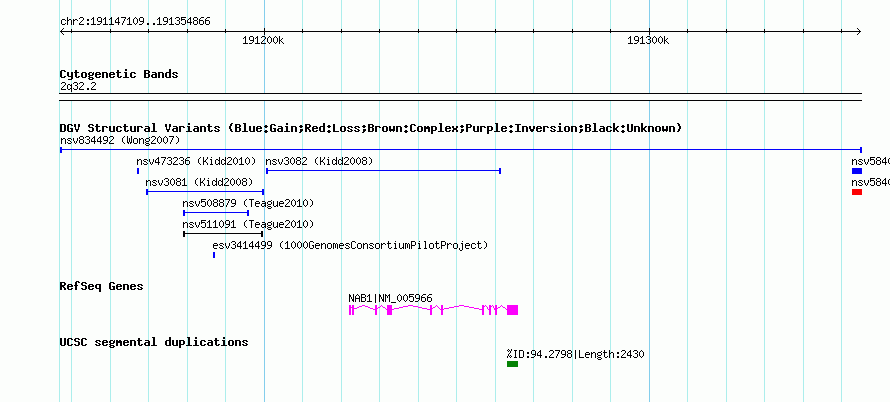Click the %ID:94.2798|Length:2430 label
890x402 pixels.
point(576,354)
